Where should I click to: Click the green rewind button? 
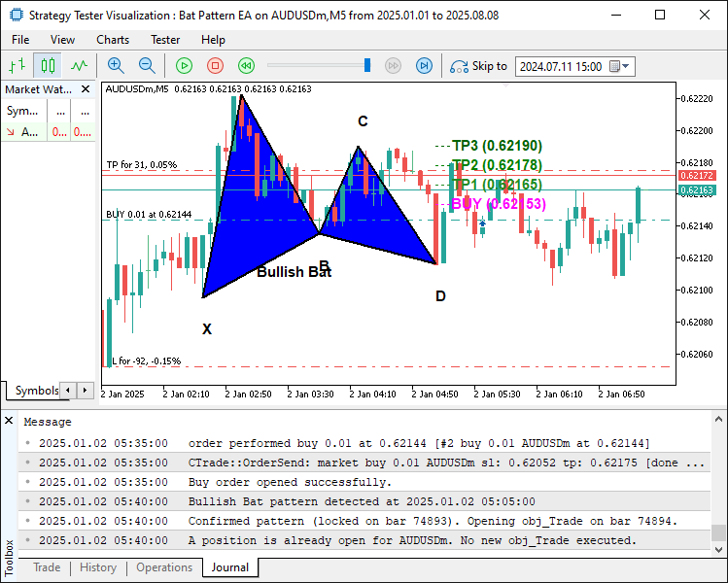(246, 66)
